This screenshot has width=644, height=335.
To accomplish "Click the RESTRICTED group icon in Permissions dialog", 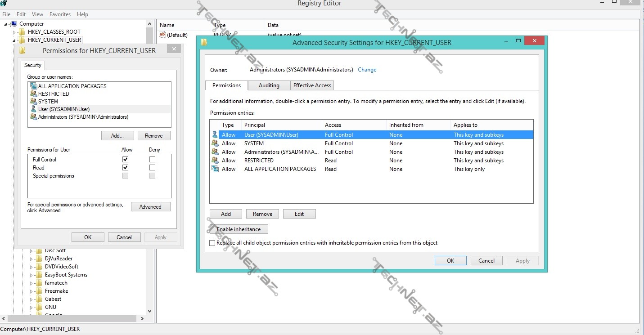I will pos(33,94).
